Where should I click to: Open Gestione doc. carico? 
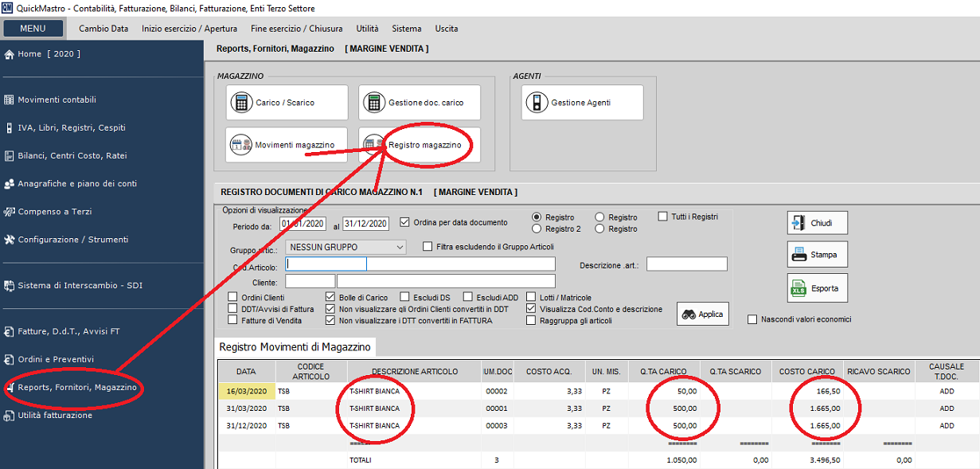(x=420, y=103)
